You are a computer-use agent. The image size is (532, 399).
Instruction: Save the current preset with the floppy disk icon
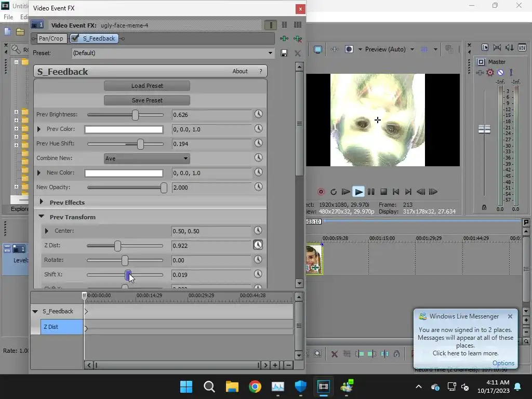click(x=284, y=54)
